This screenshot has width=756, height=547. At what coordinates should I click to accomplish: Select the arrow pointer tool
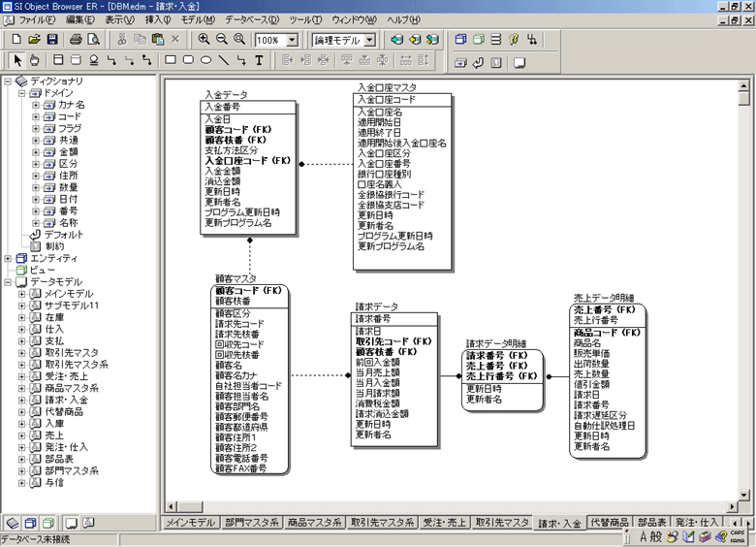coord(17,60)
